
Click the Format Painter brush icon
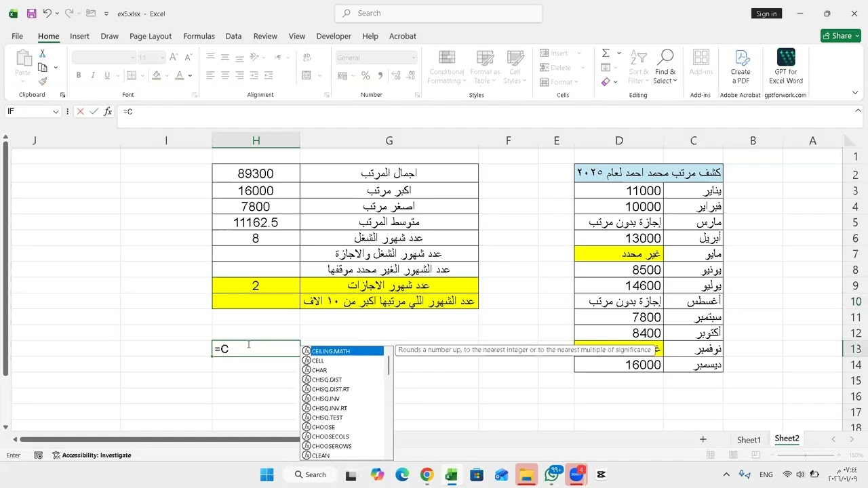(x=42, y=81)
